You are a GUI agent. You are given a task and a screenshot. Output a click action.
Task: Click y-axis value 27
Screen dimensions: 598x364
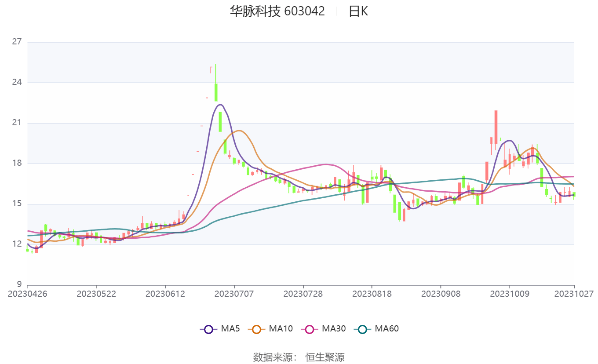click(17, 42)
